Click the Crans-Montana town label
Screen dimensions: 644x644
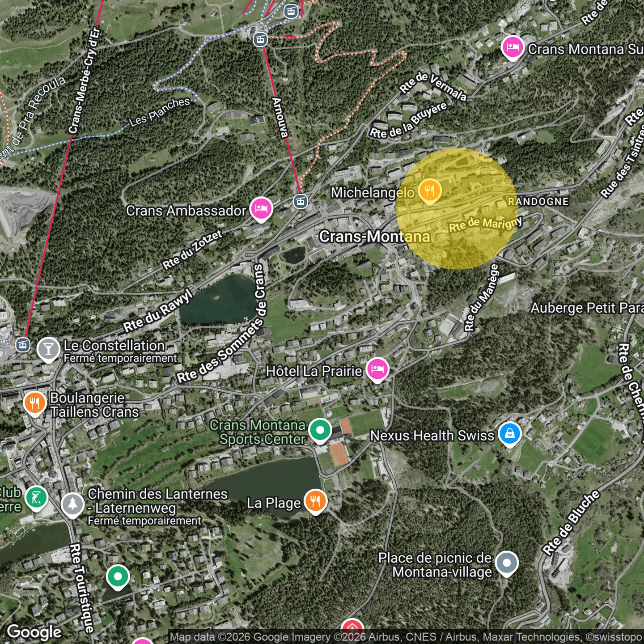[x=375, y=237]
